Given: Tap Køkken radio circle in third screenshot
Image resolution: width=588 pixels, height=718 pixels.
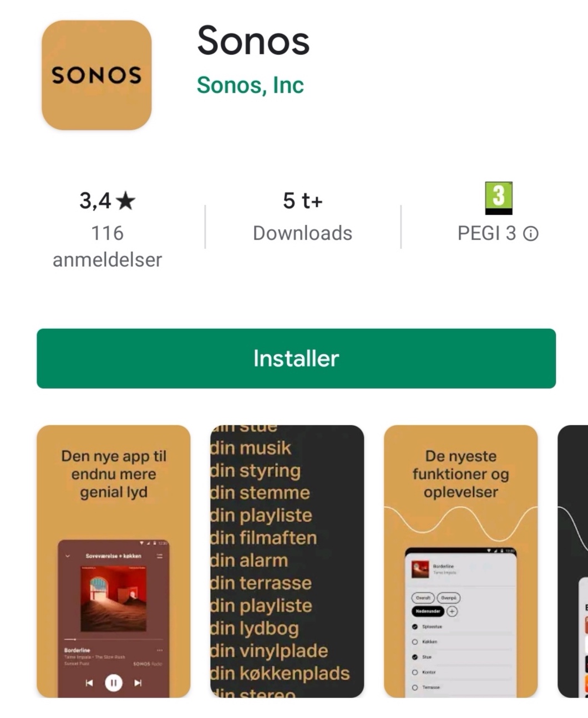Looking at the screenshot, I should [x=414, y=641].
